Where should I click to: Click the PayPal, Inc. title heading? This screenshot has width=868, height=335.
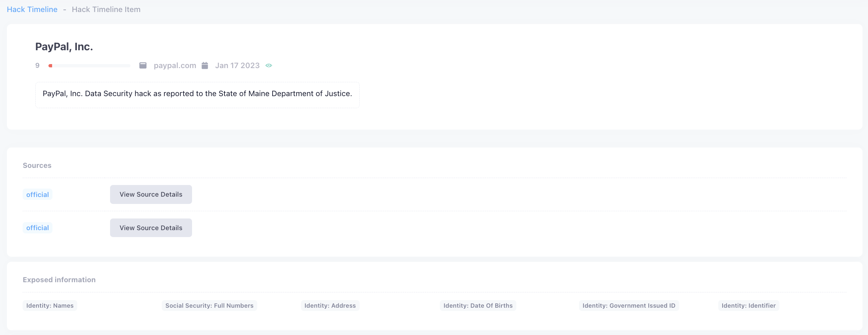coord(64,47)
